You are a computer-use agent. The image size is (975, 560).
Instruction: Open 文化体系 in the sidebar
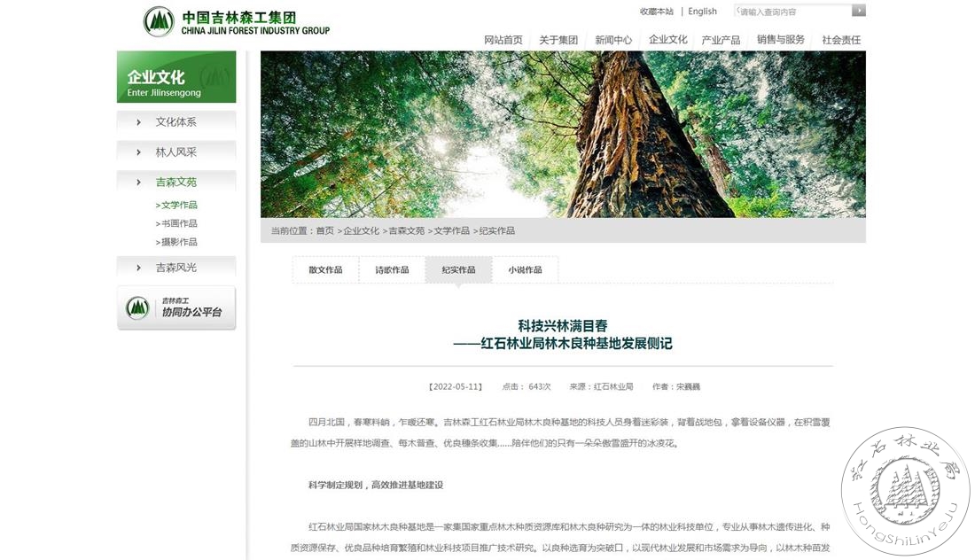click(x=176, y=121)
